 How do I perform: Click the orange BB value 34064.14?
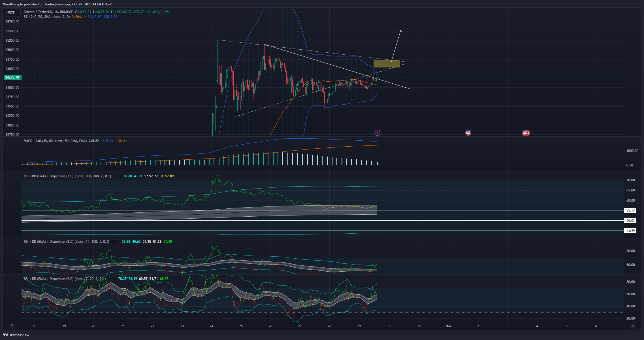[x=79, y=17]
